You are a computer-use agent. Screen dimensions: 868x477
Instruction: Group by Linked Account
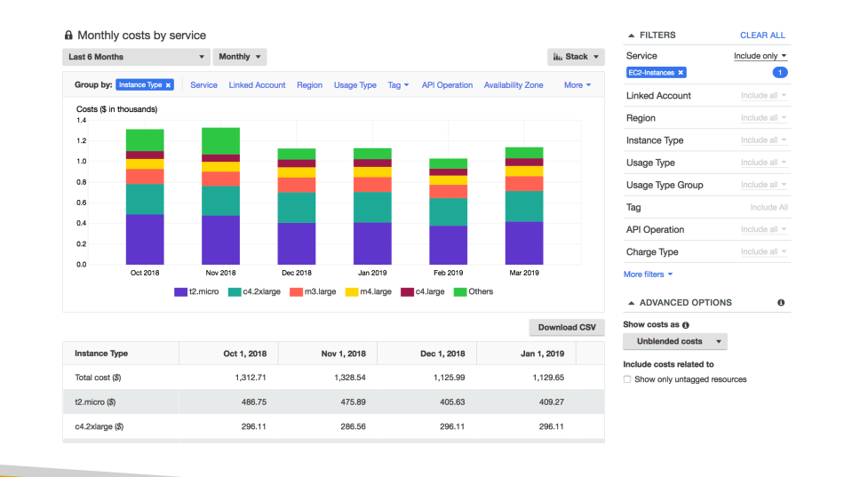257,85
